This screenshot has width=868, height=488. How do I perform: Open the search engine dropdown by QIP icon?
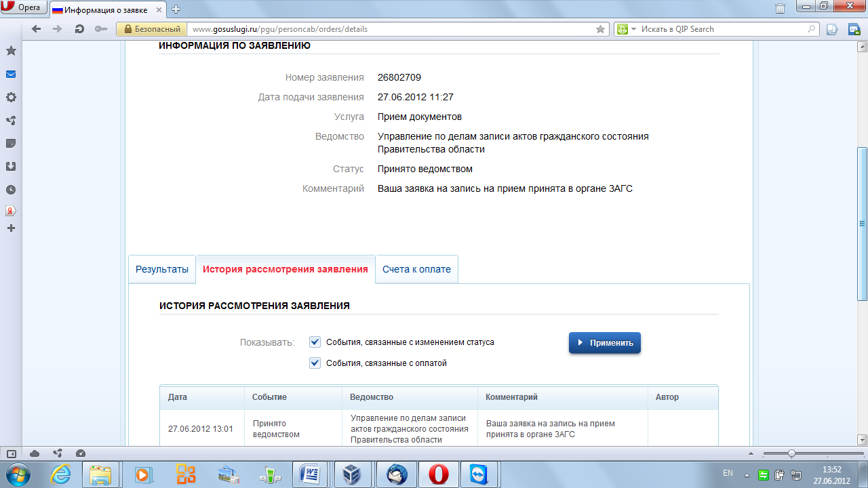(x=627, y=29)
